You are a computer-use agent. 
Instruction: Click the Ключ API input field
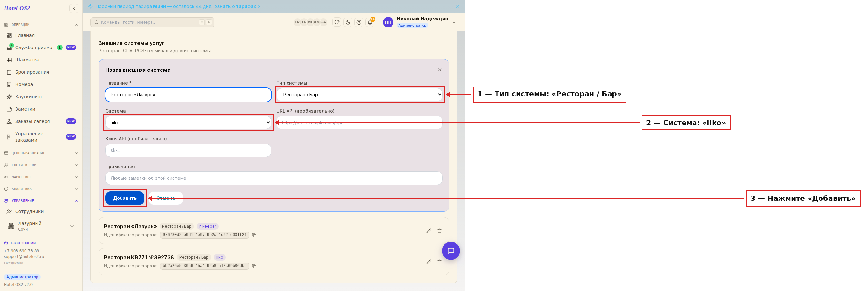[188, 150]
